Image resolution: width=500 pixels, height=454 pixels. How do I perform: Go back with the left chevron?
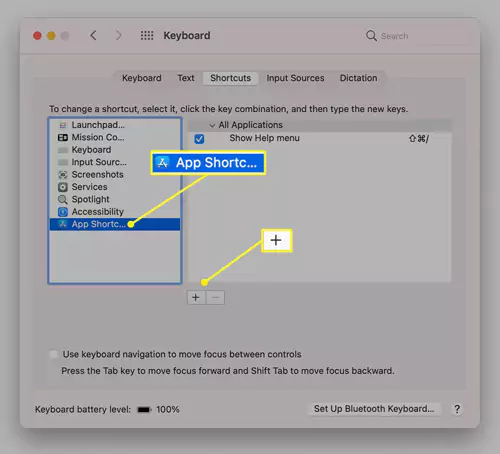94,35
